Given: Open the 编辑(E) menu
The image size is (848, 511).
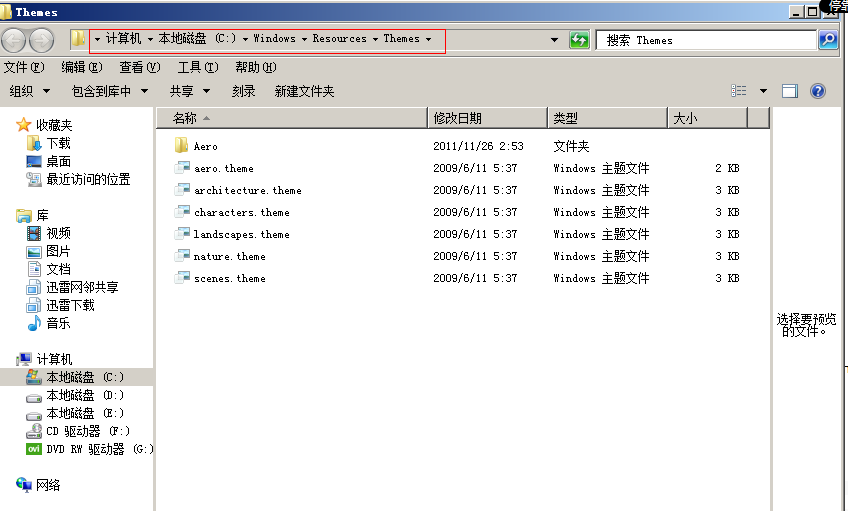Looking at the screenshot, I should click(x=82, y=67).
